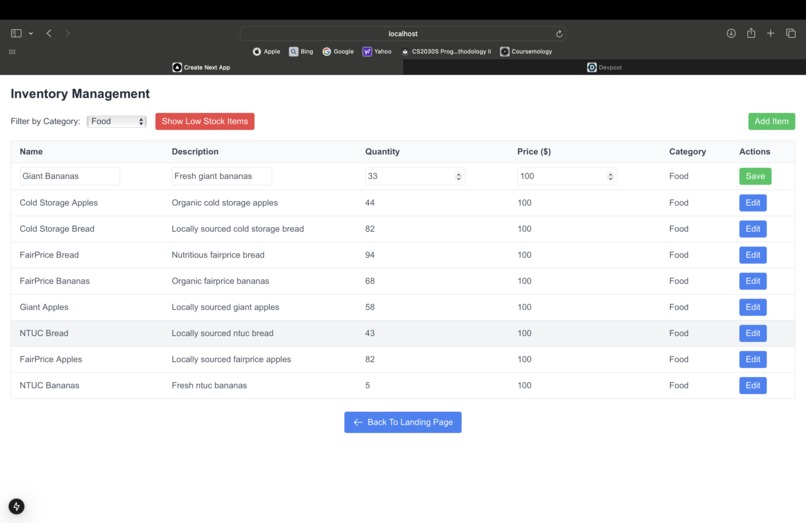Image resolution: width=806 pixels, height=523 pixels.
Task: Open a new tab with plus icon
Action: [x=771, y=33]
